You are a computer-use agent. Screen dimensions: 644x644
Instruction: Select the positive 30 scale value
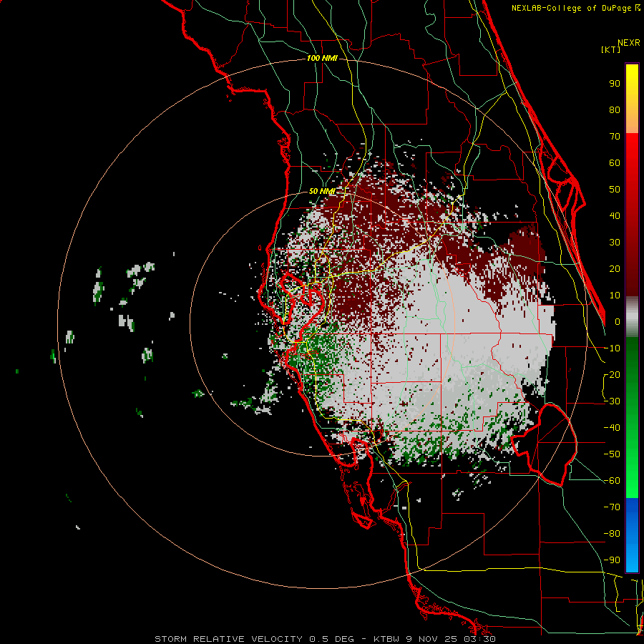tap(615, 243)
